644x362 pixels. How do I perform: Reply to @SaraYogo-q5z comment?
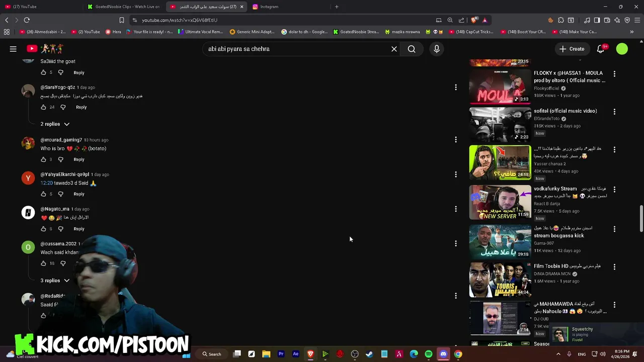[81, 107]
